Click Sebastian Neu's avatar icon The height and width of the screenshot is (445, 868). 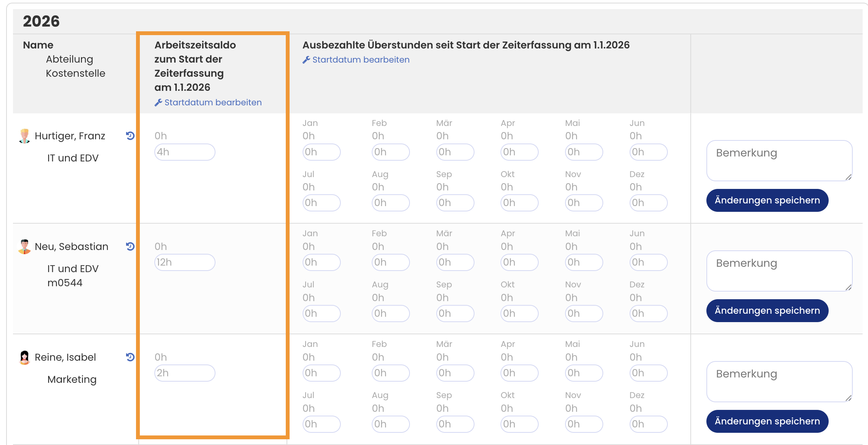[24, 247]
